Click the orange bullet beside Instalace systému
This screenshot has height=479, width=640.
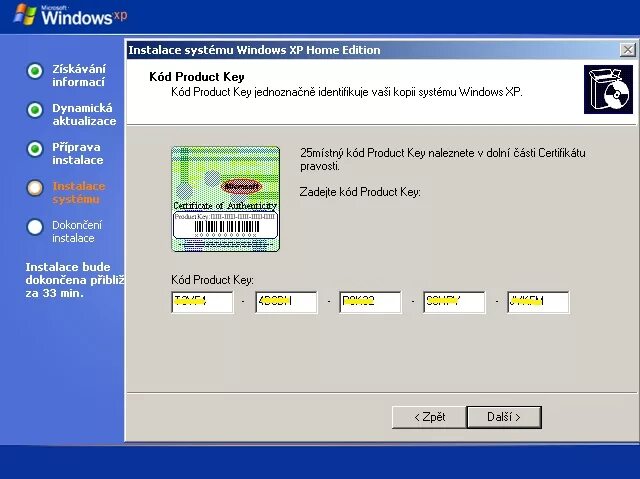coord(35,188)
